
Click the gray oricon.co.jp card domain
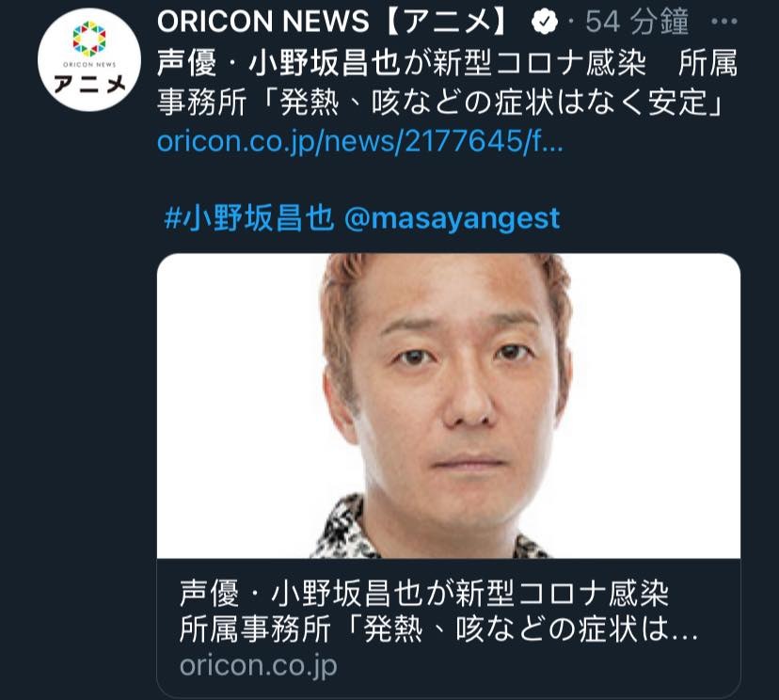[x=259, y=665]
